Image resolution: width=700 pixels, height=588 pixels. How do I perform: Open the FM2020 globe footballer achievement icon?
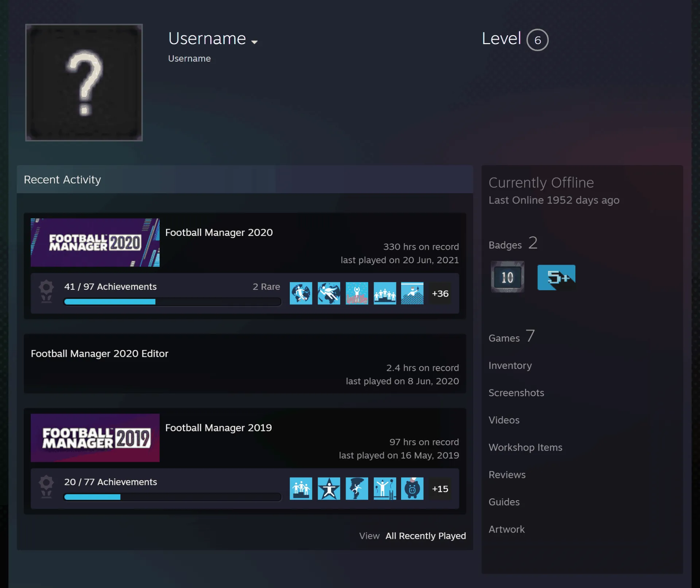pos(301,293)
